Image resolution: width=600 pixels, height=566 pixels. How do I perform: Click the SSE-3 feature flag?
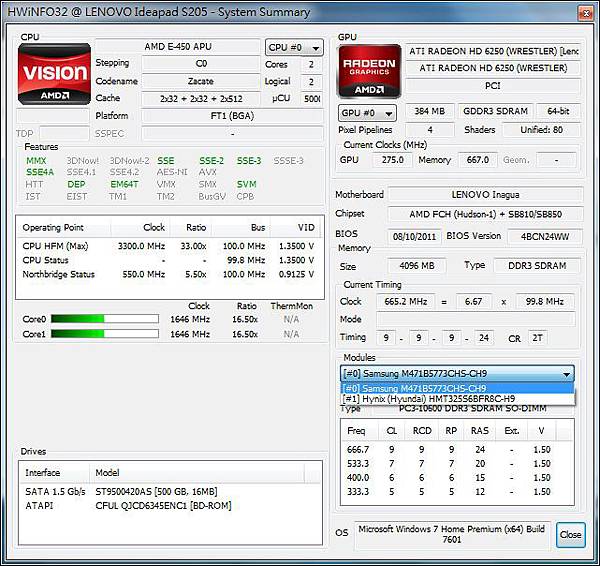point(249,161)
